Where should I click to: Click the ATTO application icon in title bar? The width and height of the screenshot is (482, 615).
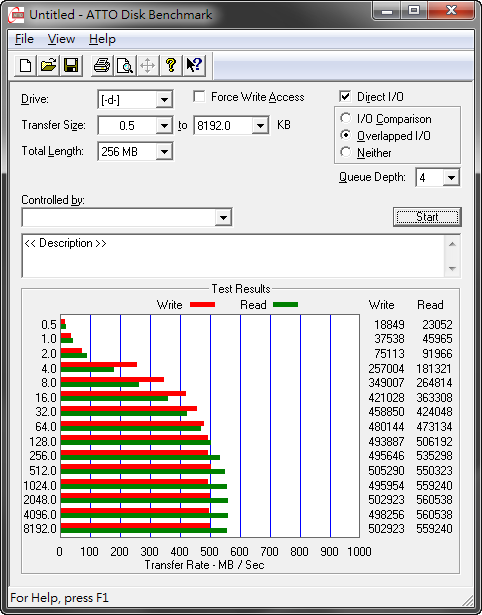18,15
